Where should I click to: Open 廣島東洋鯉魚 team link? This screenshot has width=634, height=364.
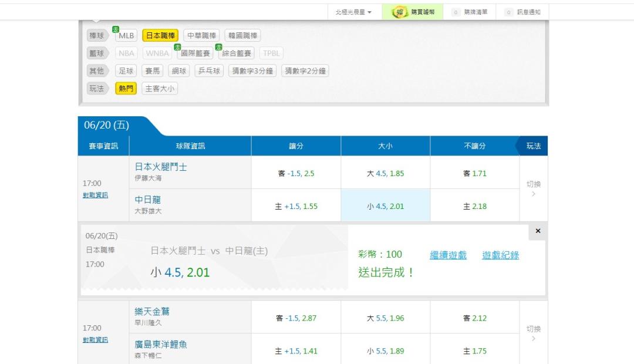click(161, 345)
